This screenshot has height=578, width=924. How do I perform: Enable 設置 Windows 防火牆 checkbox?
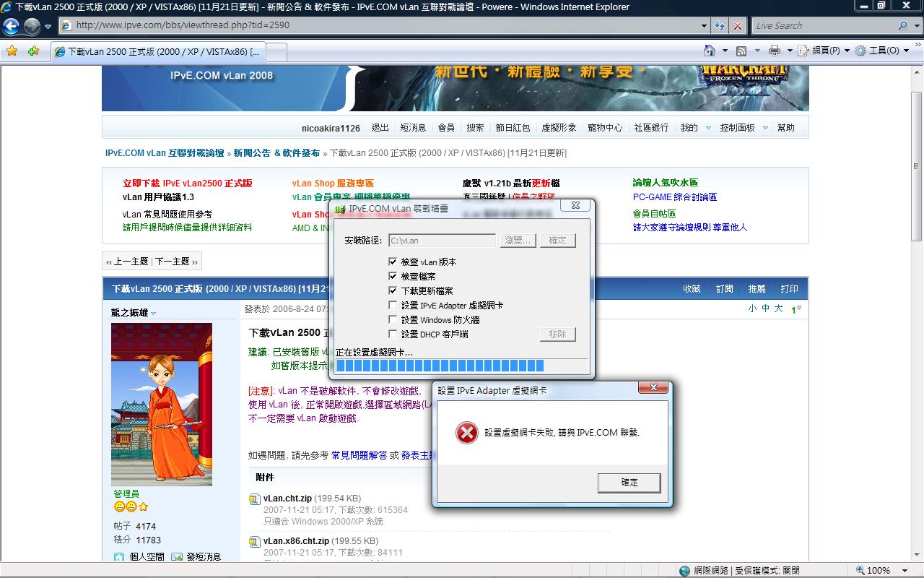click(x=393, y=319)
